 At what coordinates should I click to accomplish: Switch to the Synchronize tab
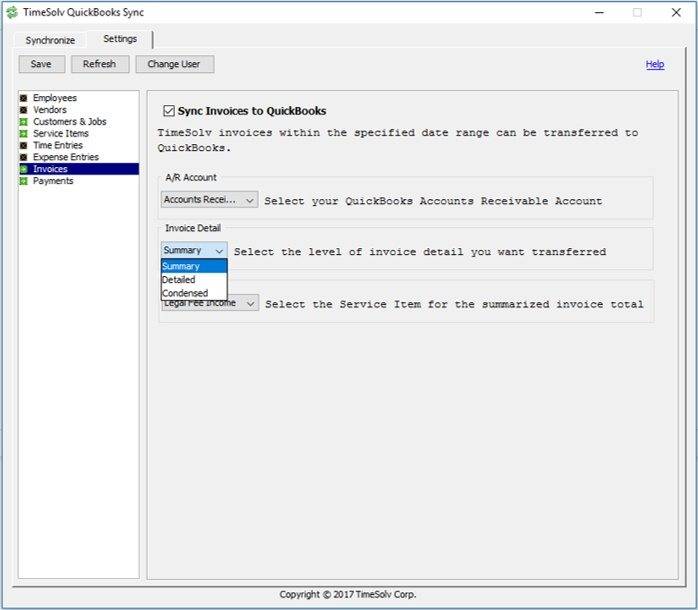point(50,40)
